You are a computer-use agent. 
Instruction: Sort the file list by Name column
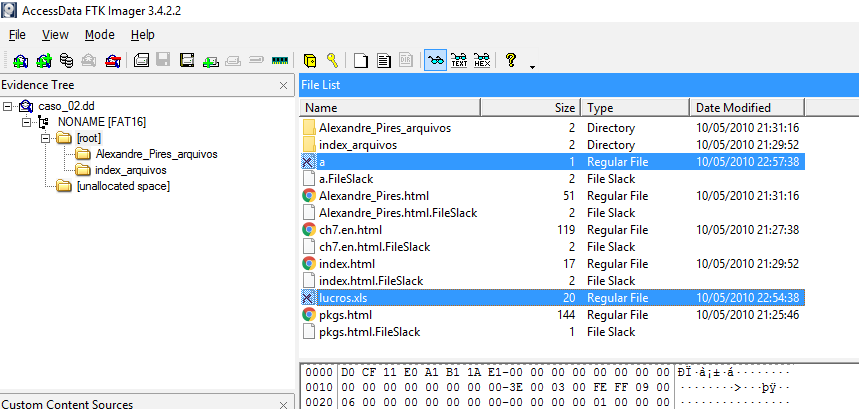[390, 107]
